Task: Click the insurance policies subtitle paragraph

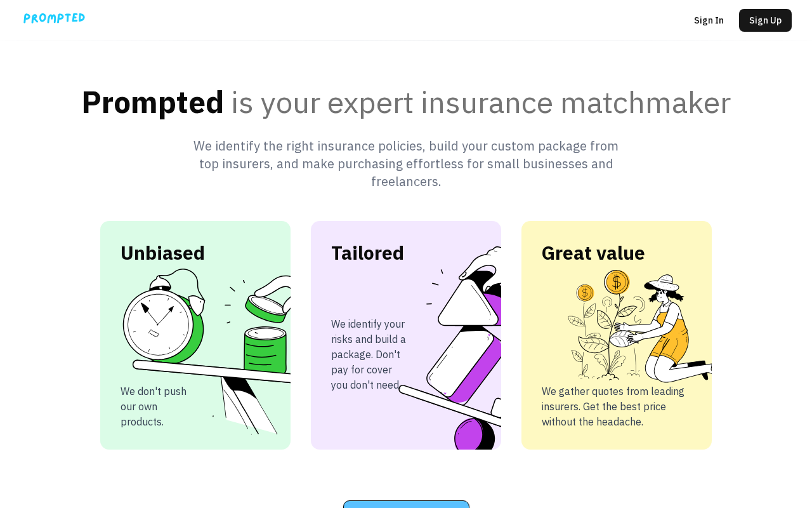Action: [x=406, y=164]
